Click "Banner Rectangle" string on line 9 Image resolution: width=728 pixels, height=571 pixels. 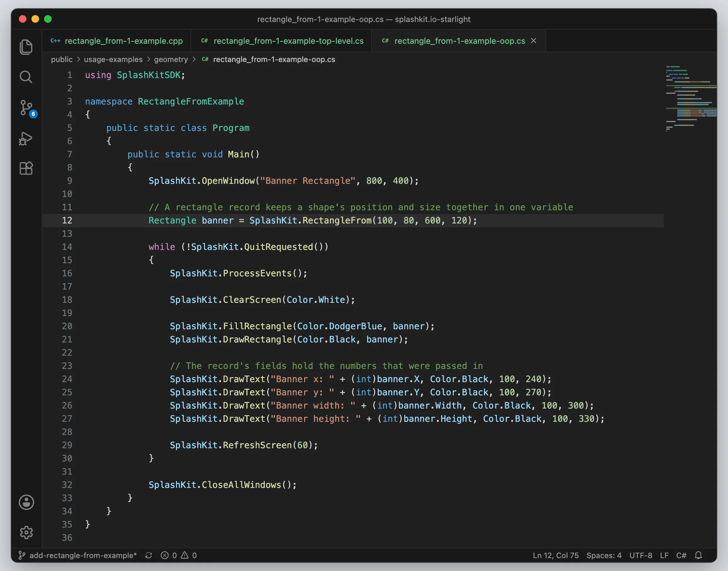coord(307,181)
